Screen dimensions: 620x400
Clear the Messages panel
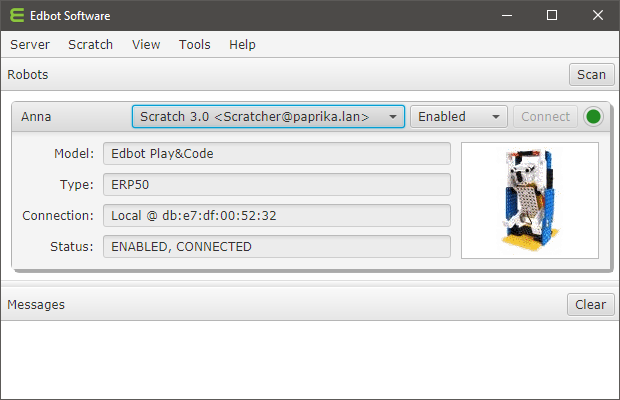[x=590, y=304]
